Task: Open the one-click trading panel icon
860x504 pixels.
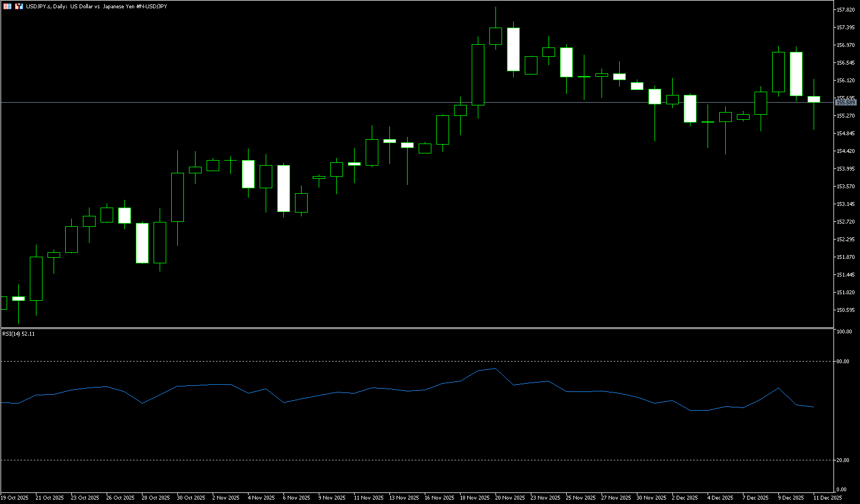Action: pyautogui.click(x=7, y=6)
